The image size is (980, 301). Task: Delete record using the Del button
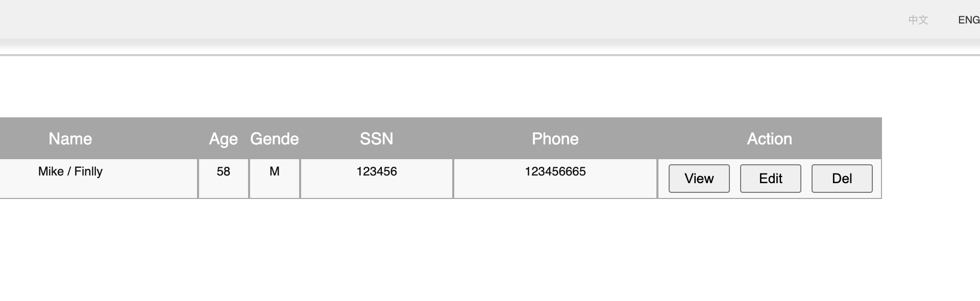click(x=842, y=179)
